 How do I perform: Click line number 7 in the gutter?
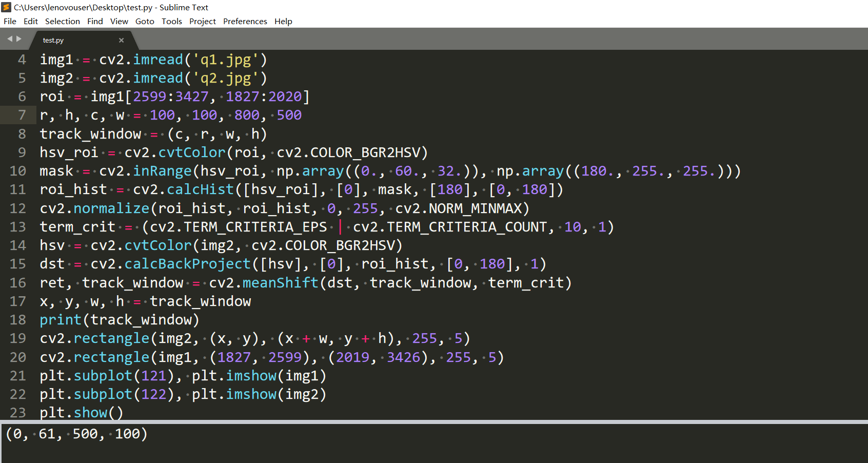(x=22, y=115)
